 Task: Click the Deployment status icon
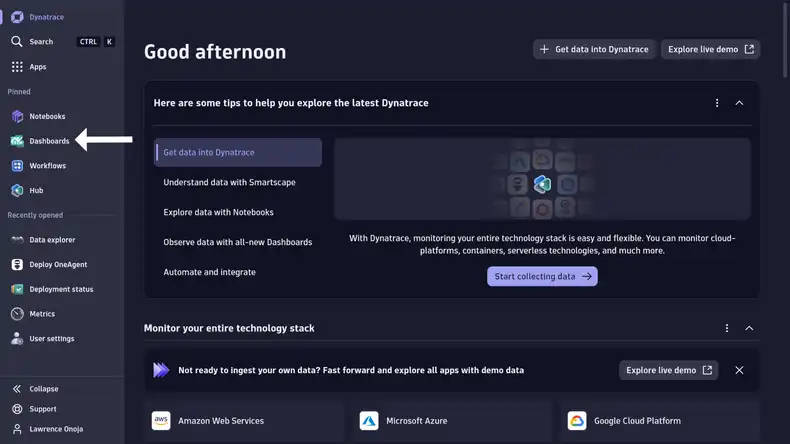[17, 289]
